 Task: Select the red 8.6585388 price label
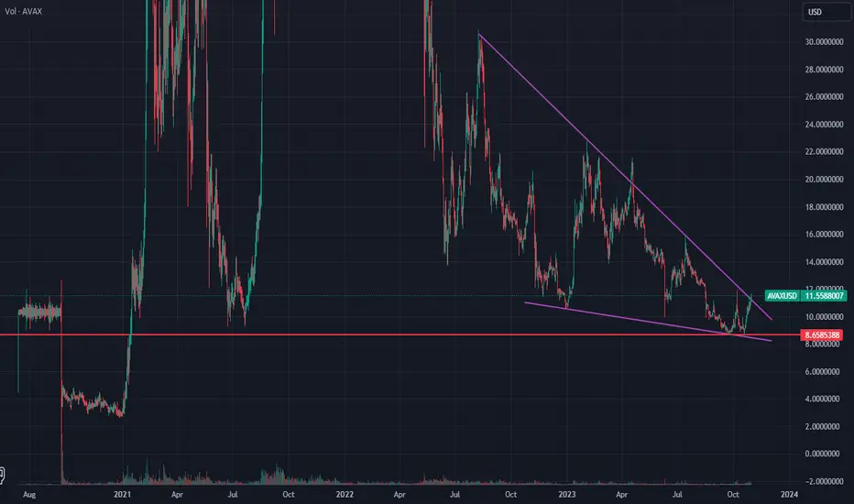[x=821, y=334]
